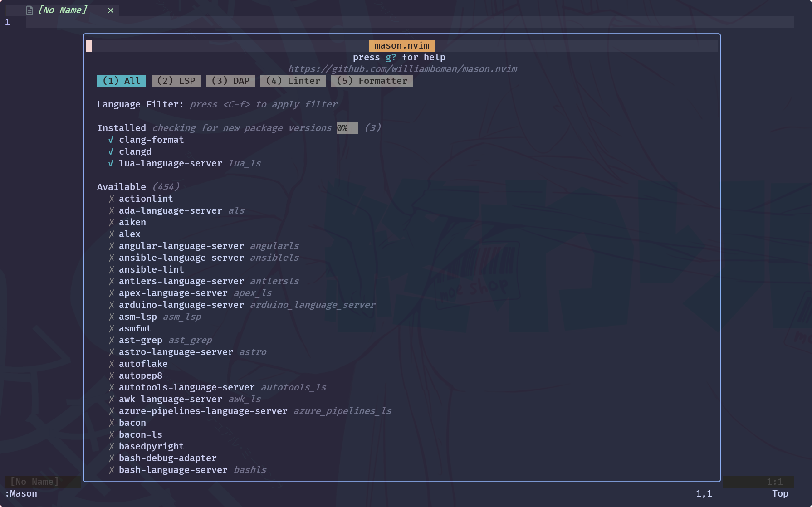The width and height of the screenshot is (812, 507).
Task: Click the X icon beside aiken
Action: (x=111, y=222)
